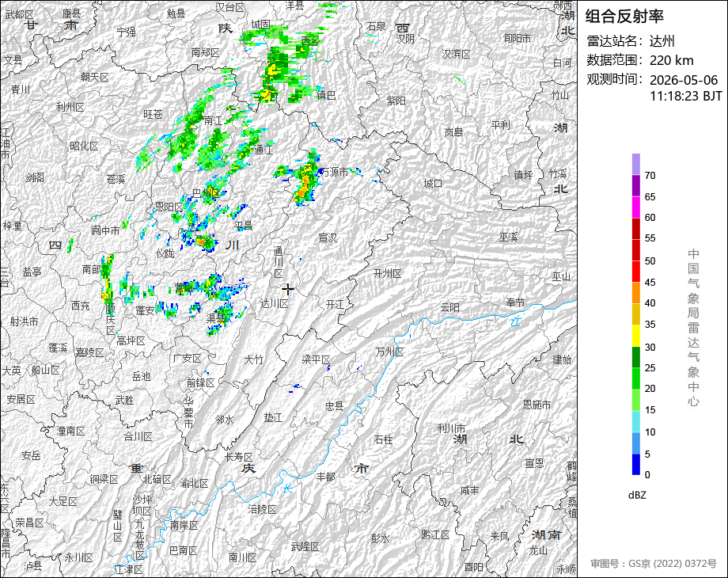Click the '岳池' map label
Viewport: 728px width, 578px height.
point(141,377)
